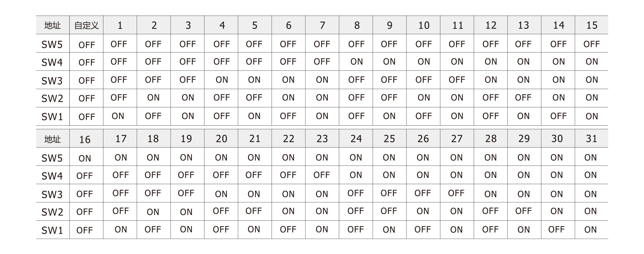Click the address 16 column header
The image size is (644, 254).
point(85,139)
